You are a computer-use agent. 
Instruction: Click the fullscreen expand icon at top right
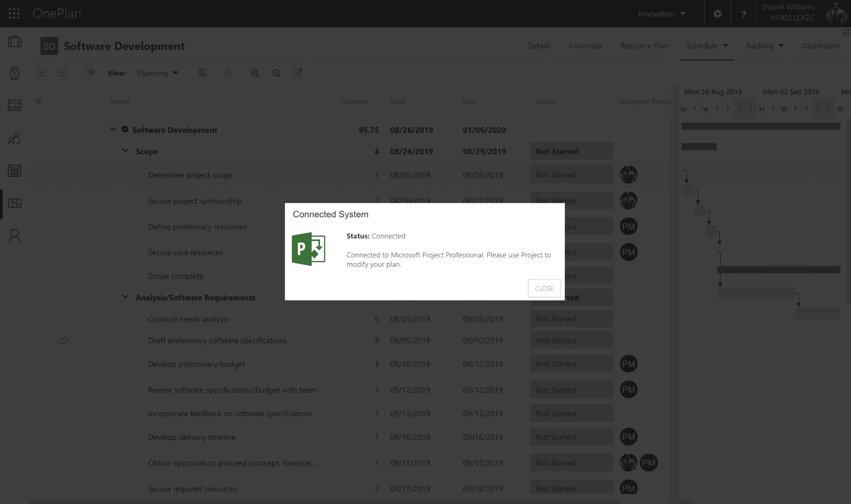pos(846,32)
